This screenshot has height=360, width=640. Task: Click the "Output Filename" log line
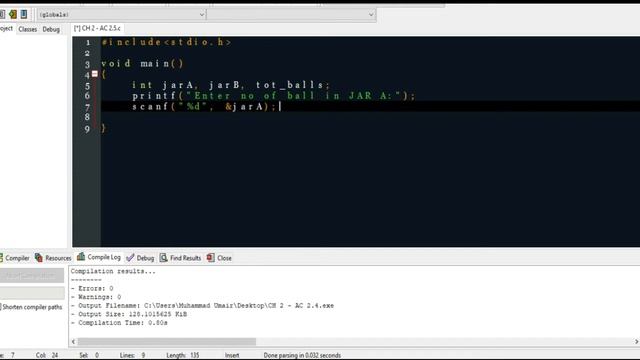pos(202,306)
